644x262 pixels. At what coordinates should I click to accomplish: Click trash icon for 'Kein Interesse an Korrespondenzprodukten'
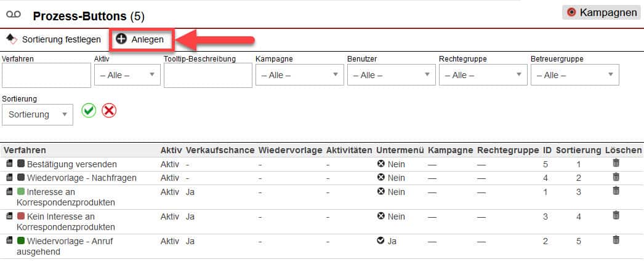click(x=616, y=216)
